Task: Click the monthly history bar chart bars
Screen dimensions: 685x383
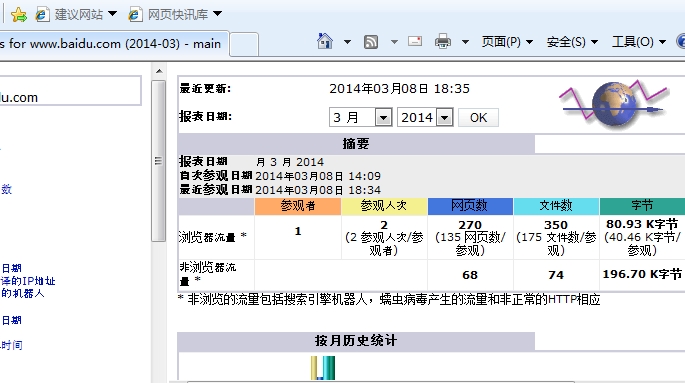Action: [323, 368]
